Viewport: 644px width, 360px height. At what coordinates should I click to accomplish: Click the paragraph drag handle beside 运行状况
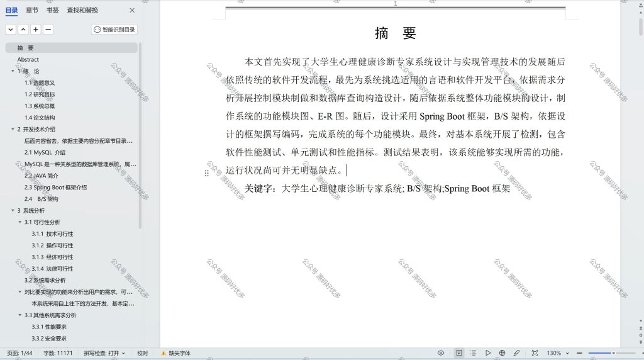(x=206, y=173)
